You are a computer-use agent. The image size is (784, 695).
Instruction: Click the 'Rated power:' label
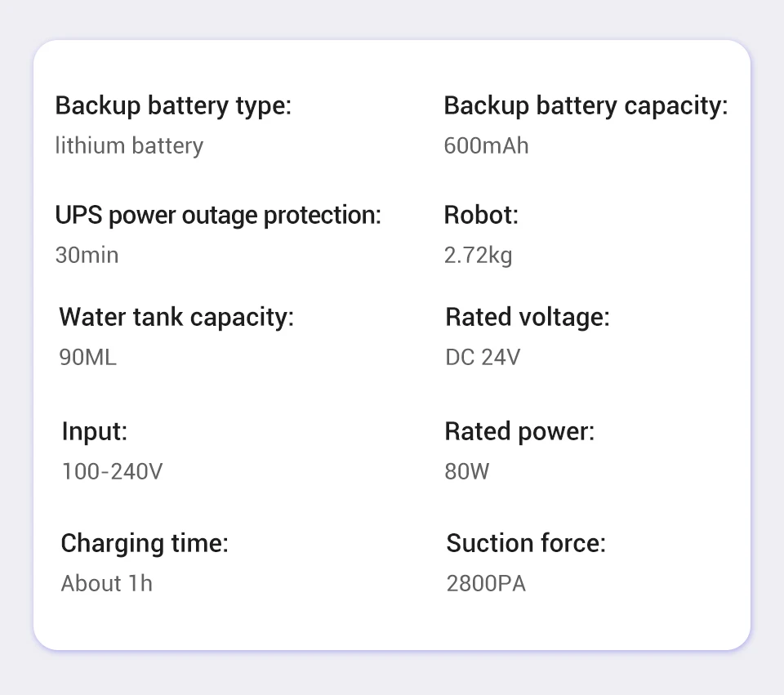[519, 431]
